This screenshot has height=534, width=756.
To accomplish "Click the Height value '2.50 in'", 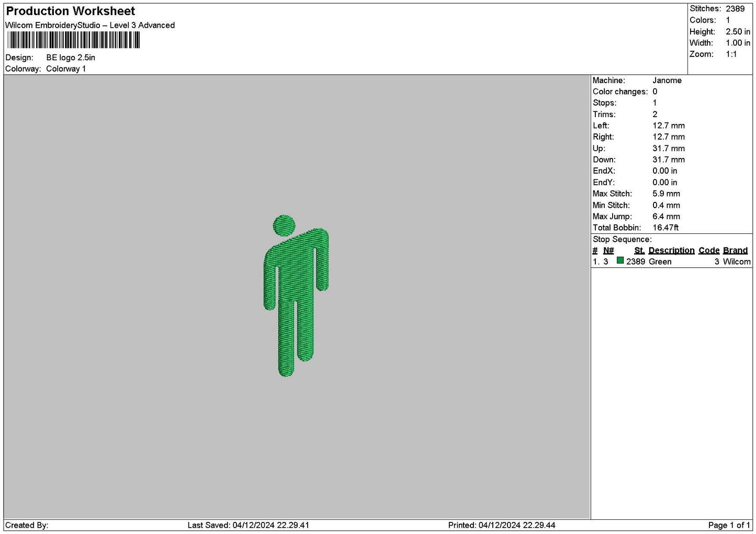I will 738,32.
